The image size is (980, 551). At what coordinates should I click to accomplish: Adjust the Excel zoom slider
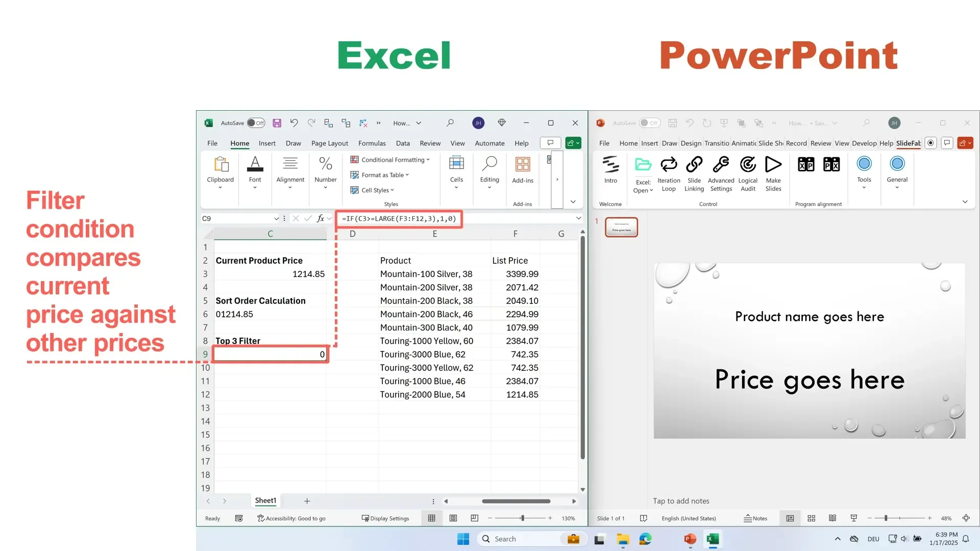point(522,518)
